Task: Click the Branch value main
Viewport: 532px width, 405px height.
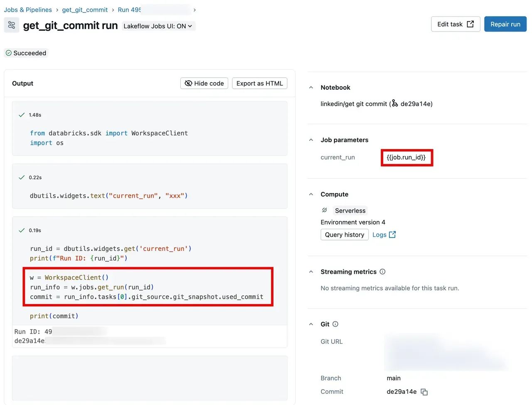Action: pos(394,378)
